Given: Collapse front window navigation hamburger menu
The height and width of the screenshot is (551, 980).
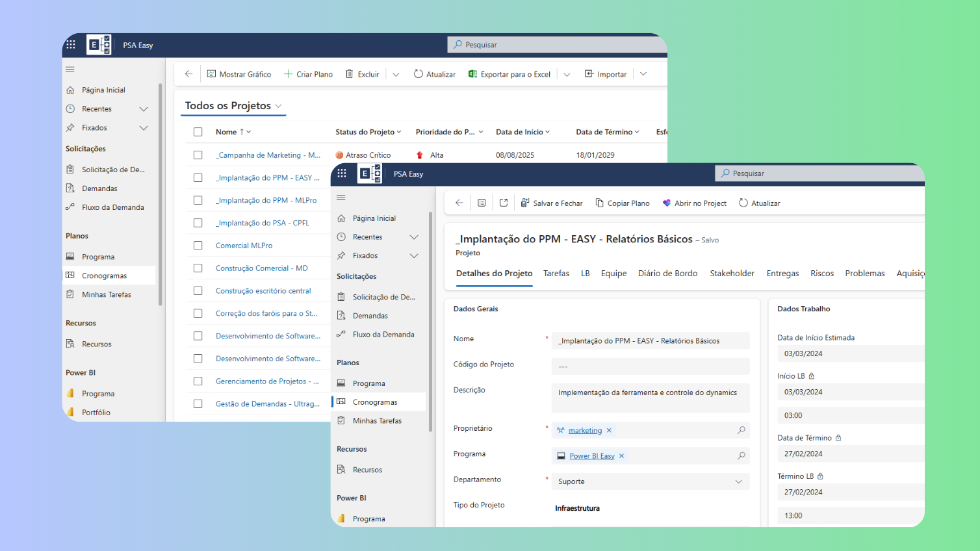Looking at the screenshot, I should [x=341, y=198].
